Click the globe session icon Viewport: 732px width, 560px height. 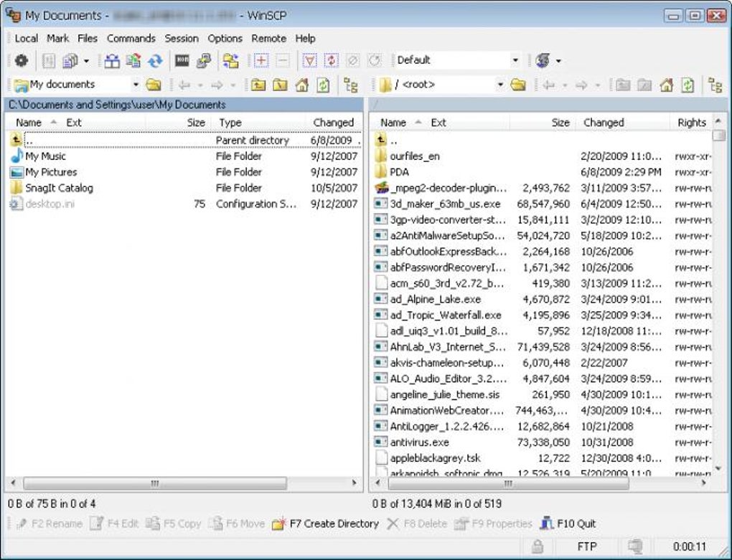(543, 61)
